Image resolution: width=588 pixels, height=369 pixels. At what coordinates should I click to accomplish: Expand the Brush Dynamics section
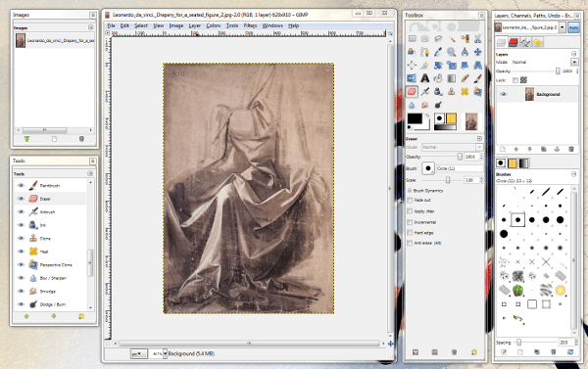pos(410,190)
